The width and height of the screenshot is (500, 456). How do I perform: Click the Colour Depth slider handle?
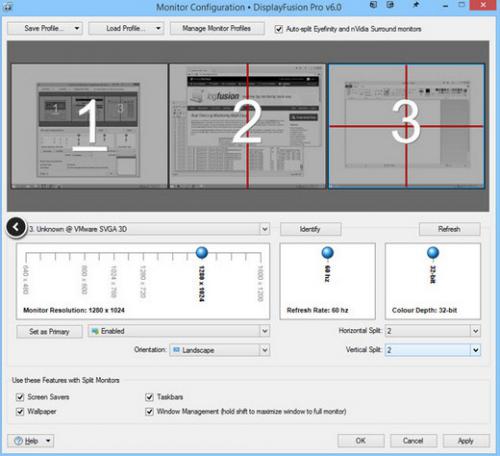click(x=433, y=253)
